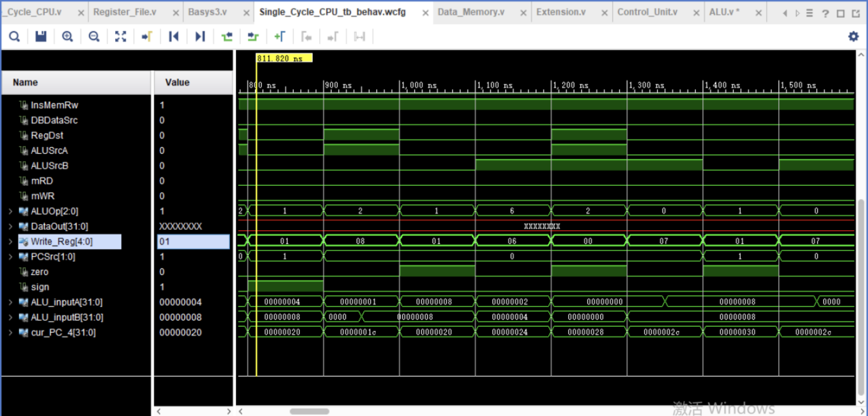The image size is (868, 416).
Task: Select the DBDataSrc signal
Action: [54, 120]
